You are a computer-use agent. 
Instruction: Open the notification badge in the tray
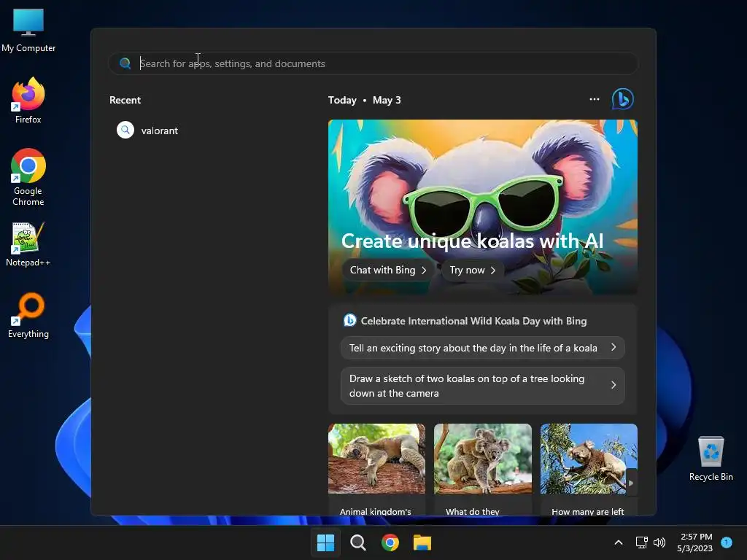click(x=727, y=542)
